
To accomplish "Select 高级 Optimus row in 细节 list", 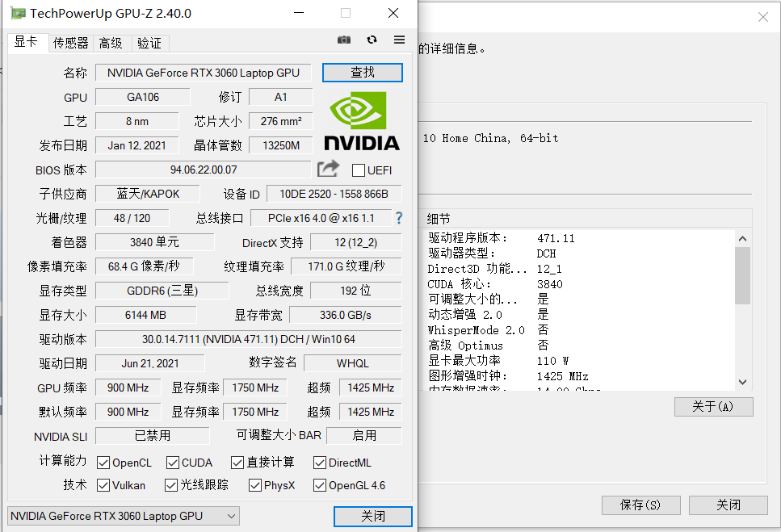I will (580, 346).
